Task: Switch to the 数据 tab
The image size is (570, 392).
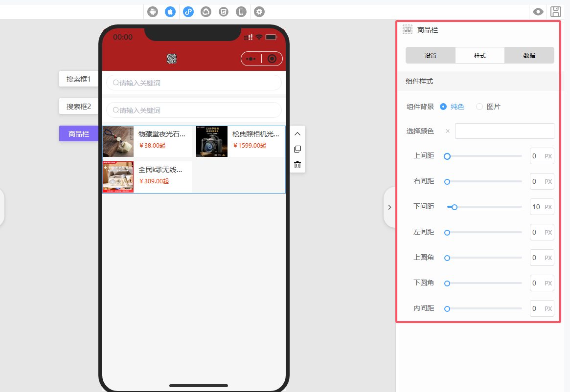Action: coord(529,55)
